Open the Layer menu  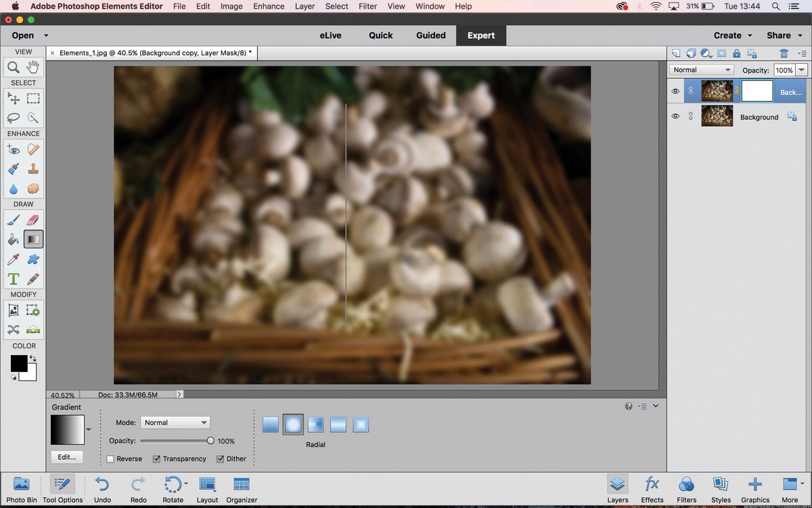tap(304, 6)
